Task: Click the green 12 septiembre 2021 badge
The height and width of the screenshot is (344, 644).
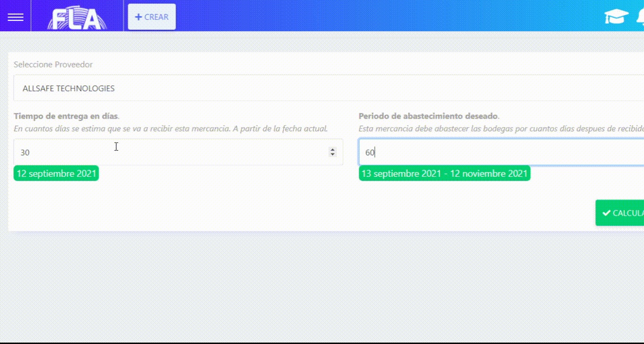Action: pyautogui.click(x=56, y=173)
